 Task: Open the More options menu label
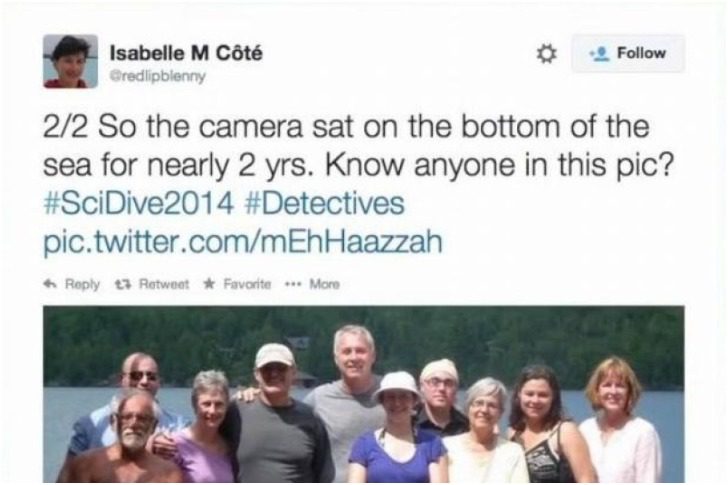point(325,284)
